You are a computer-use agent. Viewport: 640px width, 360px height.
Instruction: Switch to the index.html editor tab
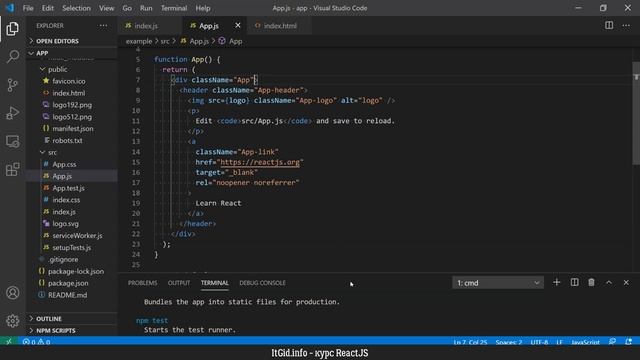coord(280,26)
